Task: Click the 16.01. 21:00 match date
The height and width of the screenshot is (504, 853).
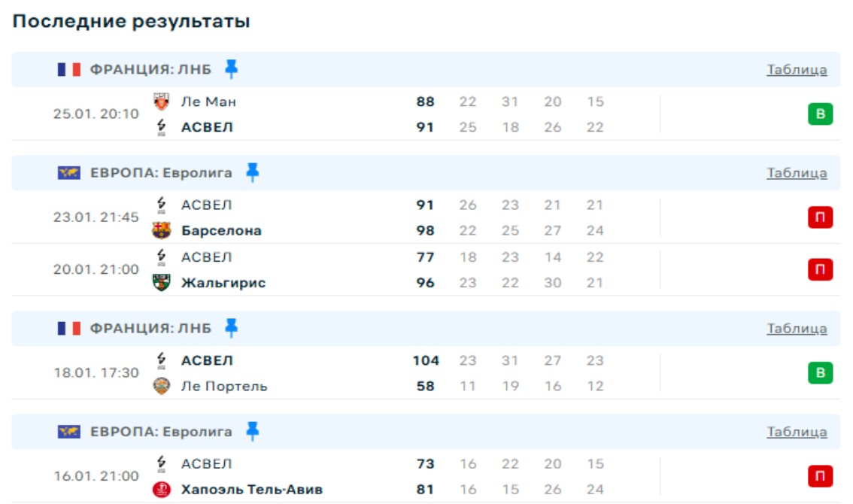Action: (x=96, y=476)
